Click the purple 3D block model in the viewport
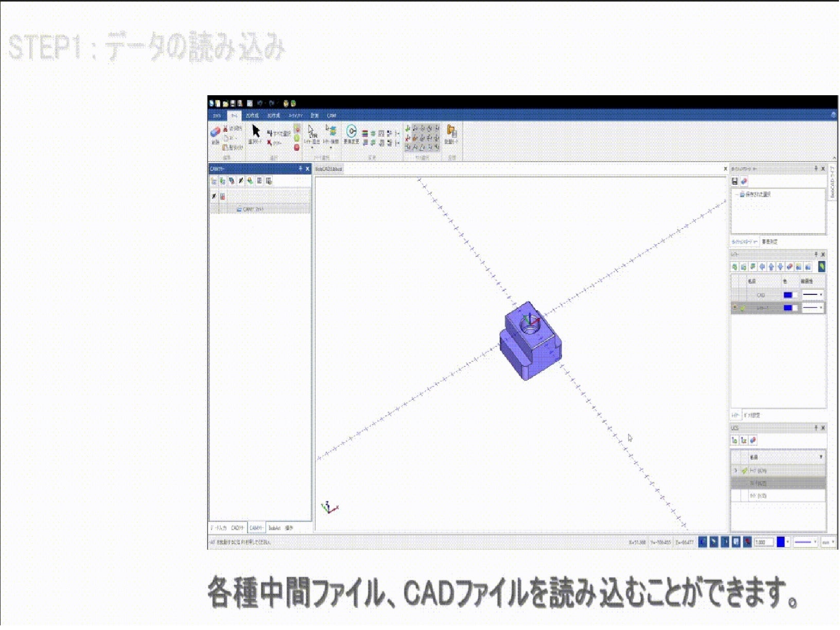The width and height of the screenshot is (840, 630). coord(530,341)
